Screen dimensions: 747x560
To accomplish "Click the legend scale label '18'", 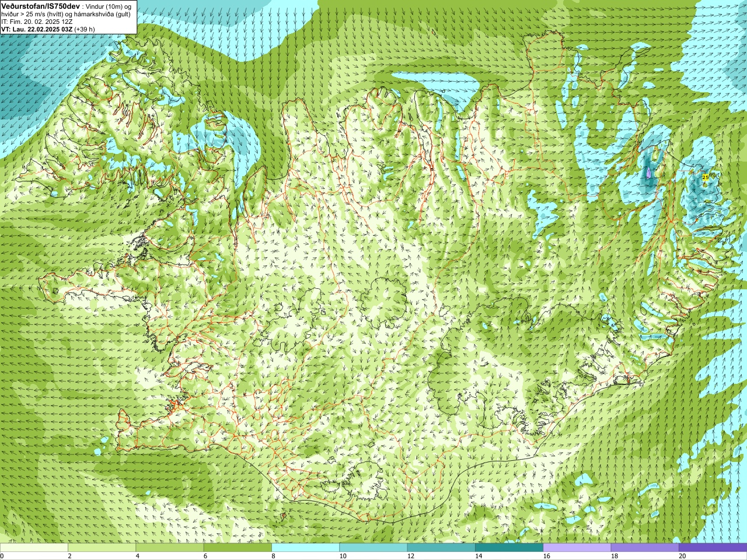I will (x=615, y=556).
